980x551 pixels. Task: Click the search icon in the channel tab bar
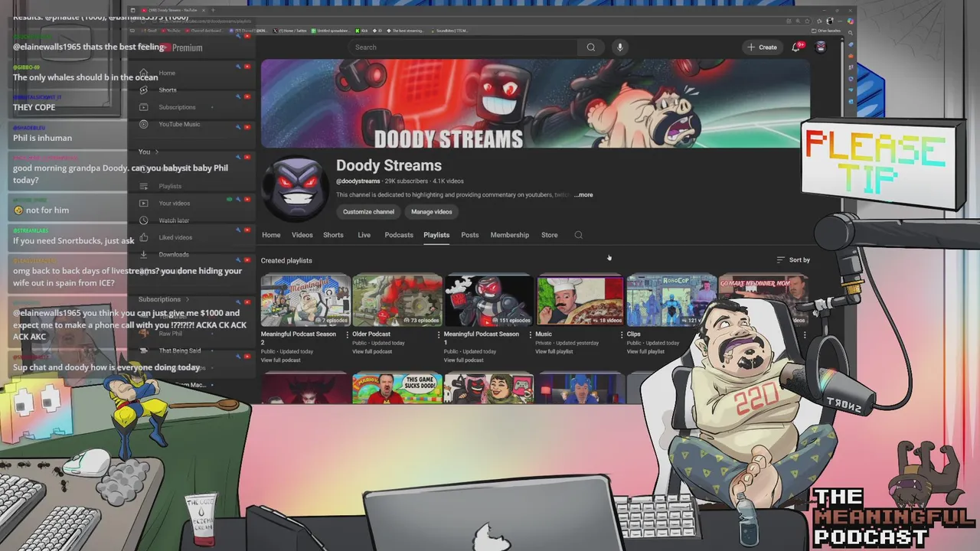pos(578,235)
